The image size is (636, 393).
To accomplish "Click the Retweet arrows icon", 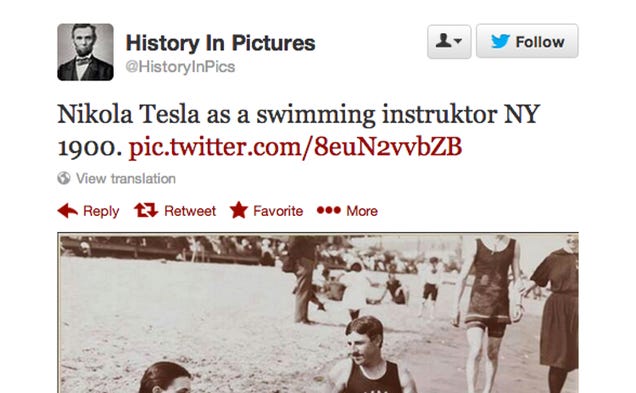I will [x=146, y=210].
